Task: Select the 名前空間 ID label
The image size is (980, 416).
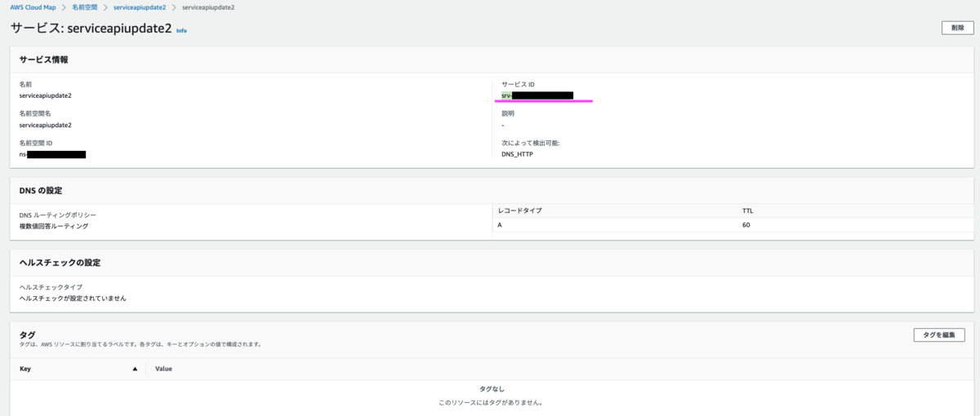Action: [x=35, y=143]
